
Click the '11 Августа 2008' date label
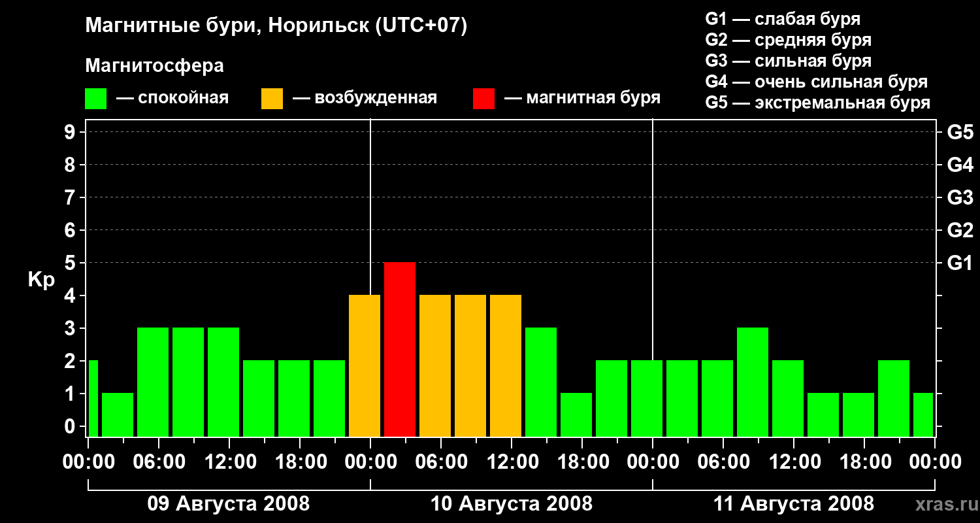tap(794, 504)
